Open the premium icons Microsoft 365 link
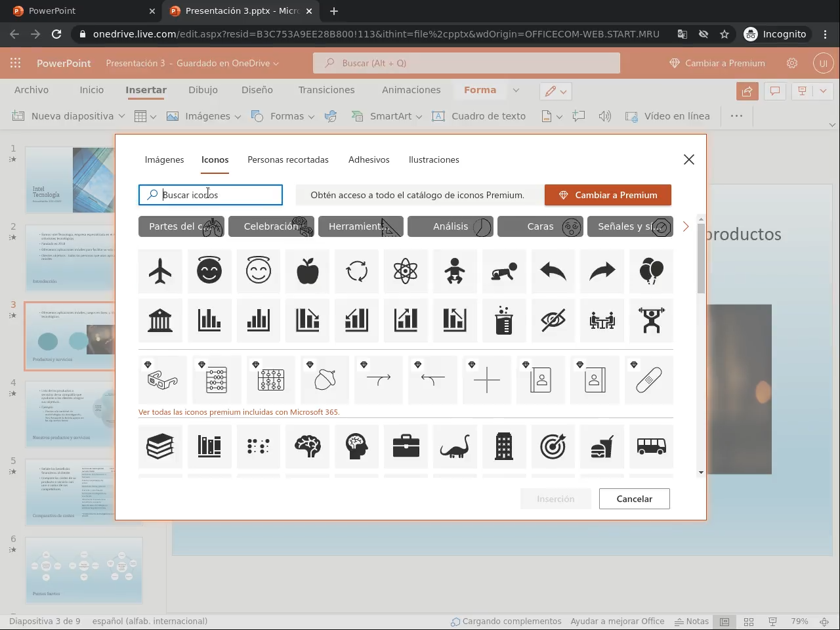This screenshot has height=630, width=840. (239, 412)
